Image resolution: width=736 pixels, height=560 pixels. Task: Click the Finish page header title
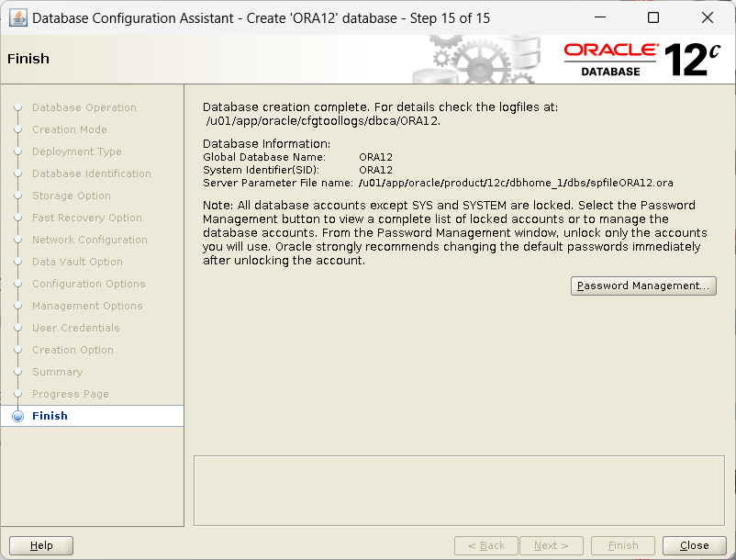[28, 59]
